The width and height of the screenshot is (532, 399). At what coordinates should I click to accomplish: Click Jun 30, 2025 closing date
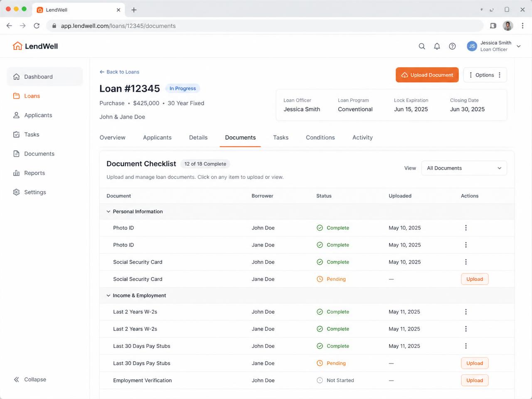pyautogui.click(x=467, y=109)
